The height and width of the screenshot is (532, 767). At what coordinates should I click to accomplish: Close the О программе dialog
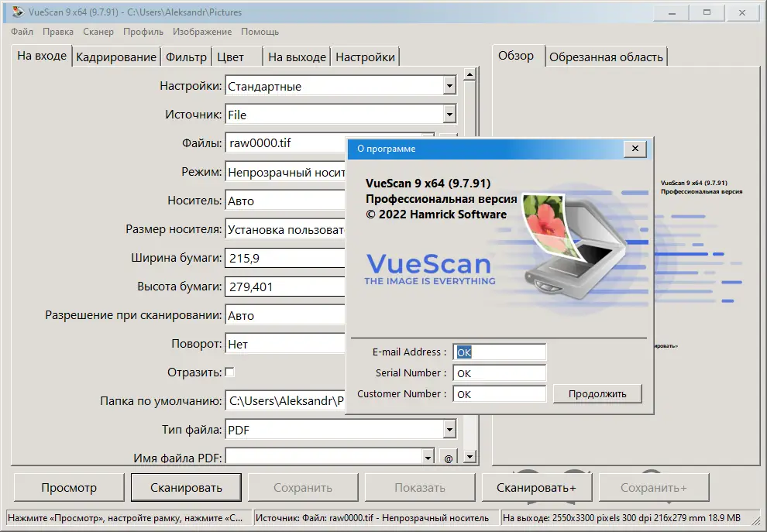pos(635,149)
